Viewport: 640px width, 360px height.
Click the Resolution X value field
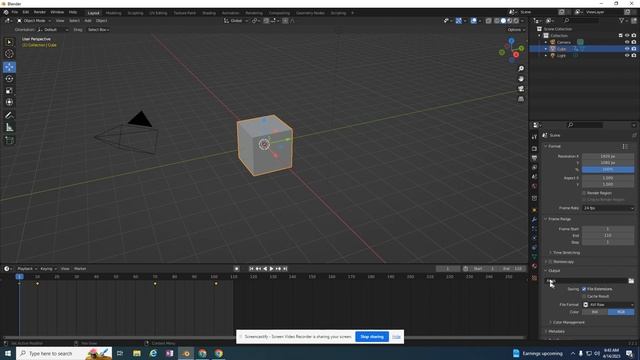tap(608, 156)
